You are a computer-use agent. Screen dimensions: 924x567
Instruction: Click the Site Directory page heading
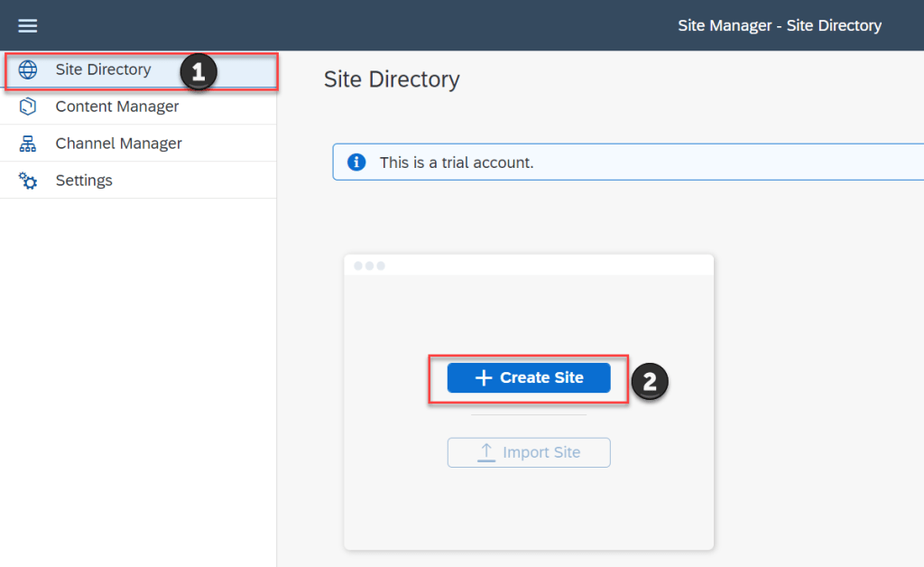pos(392,79)
